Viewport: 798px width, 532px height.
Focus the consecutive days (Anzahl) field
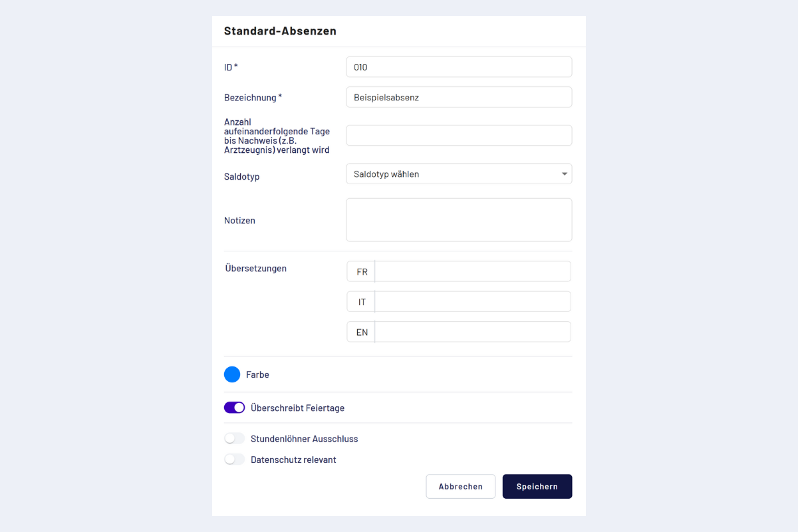[x=459, y=136]
